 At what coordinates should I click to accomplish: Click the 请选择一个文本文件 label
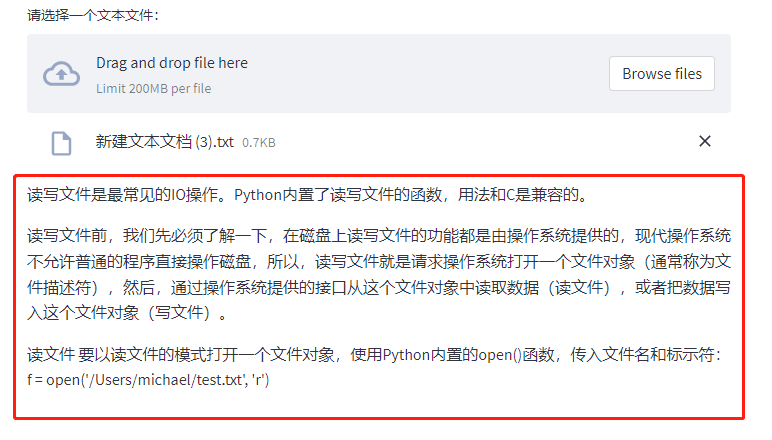coord(93,15)
